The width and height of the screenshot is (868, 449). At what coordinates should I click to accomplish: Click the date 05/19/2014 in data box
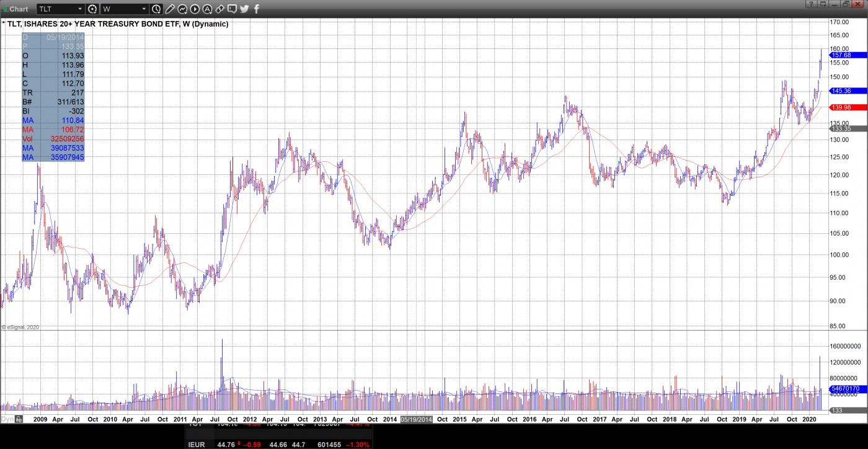[65, 37]
